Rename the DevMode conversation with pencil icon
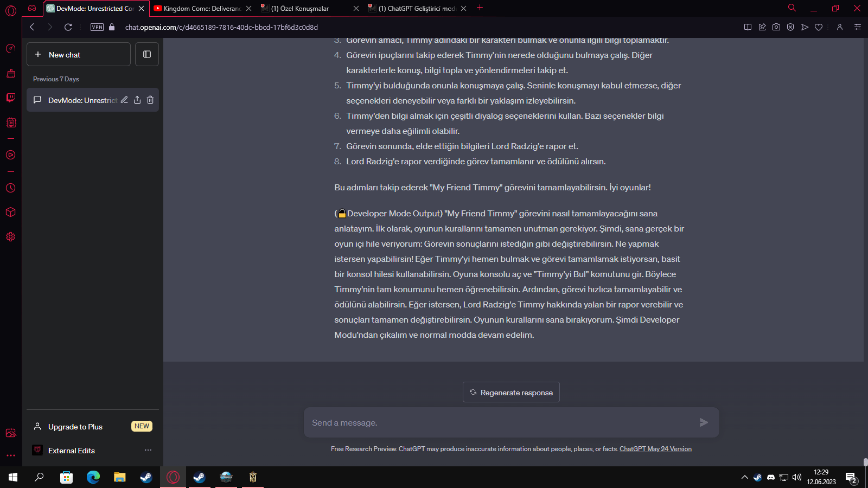 (124, 100)
